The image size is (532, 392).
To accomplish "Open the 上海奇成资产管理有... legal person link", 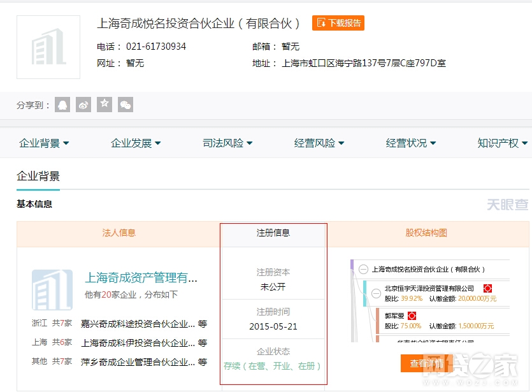I will click(141, 278).
